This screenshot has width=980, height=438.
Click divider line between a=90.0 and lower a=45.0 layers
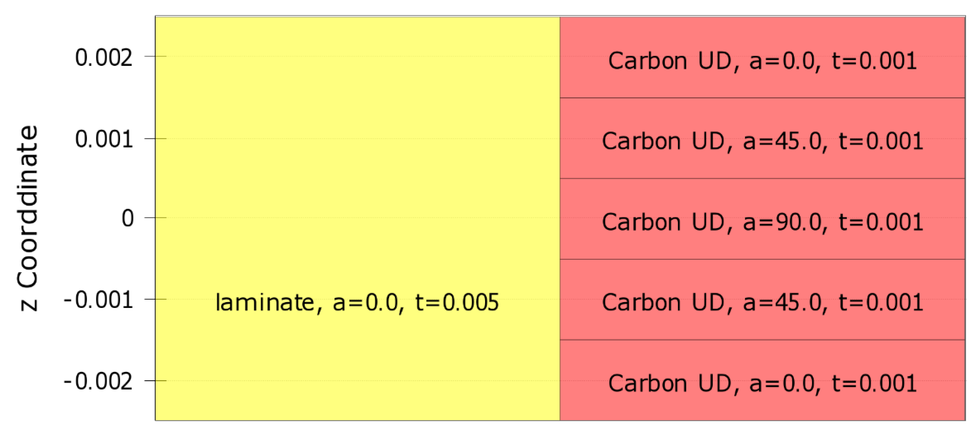[762, 259]
